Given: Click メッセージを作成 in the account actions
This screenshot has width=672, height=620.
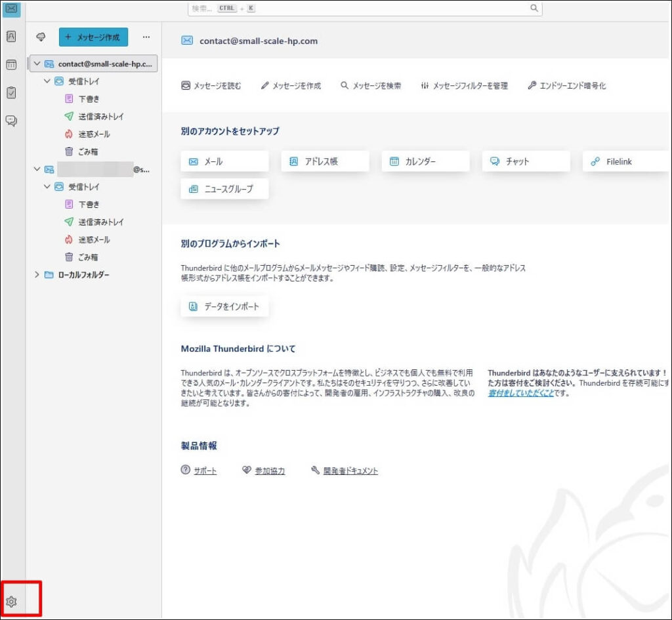Looking at the screenshot, I should coord(291,86).
